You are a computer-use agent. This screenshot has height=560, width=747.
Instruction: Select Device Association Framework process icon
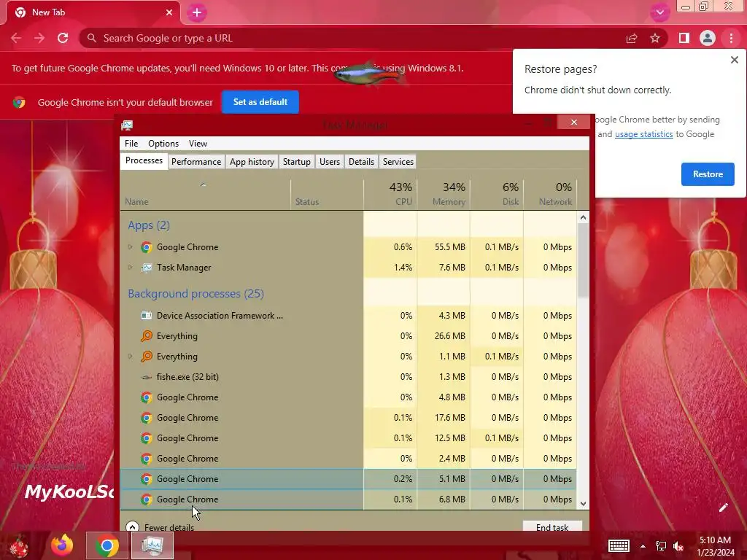coord(146,316)
